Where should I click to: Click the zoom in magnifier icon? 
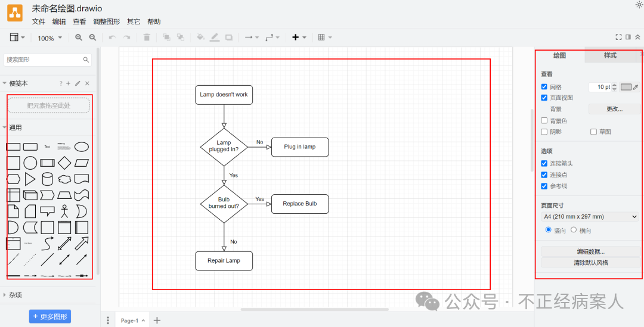click(79, 38)
